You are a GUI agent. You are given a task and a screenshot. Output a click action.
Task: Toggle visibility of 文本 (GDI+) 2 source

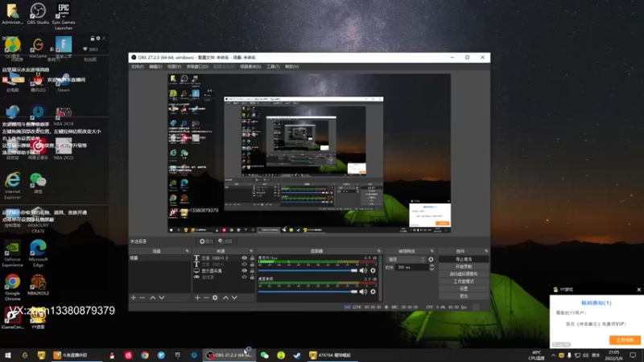pos(245,258)
